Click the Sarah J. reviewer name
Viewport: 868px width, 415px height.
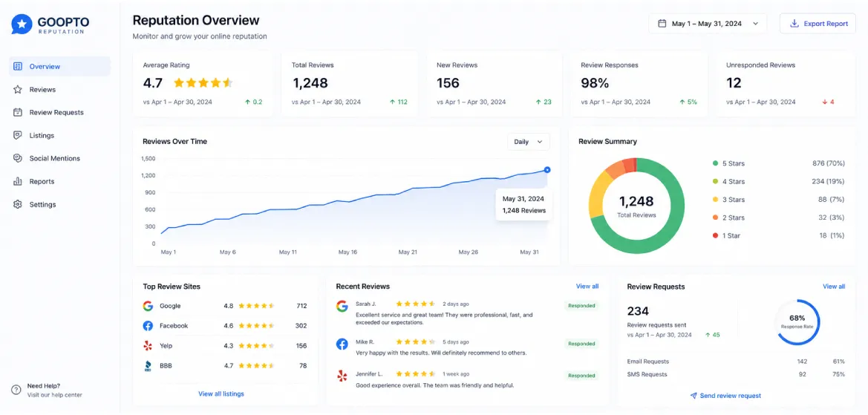pyautogui.click(x=366, y=304)
